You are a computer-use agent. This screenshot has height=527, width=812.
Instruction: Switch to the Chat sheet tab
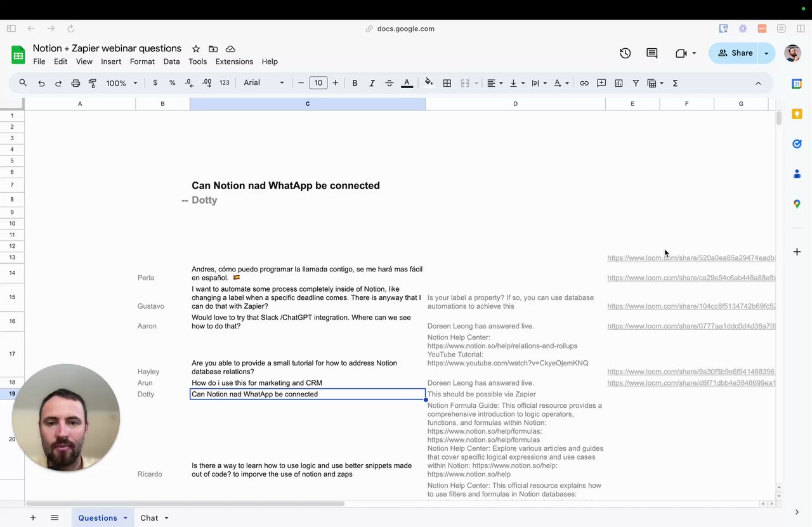149,518
